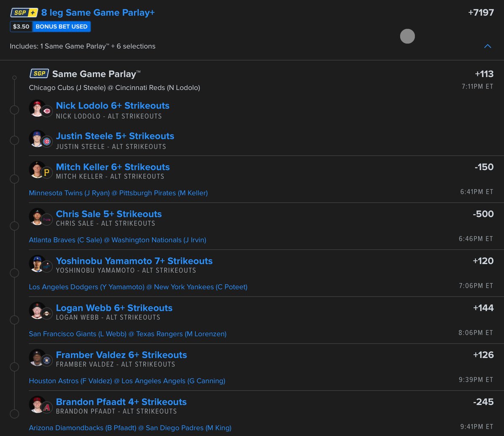Open Mitch Keller 6+ Strikeouts selection

(x=113, y=167)
